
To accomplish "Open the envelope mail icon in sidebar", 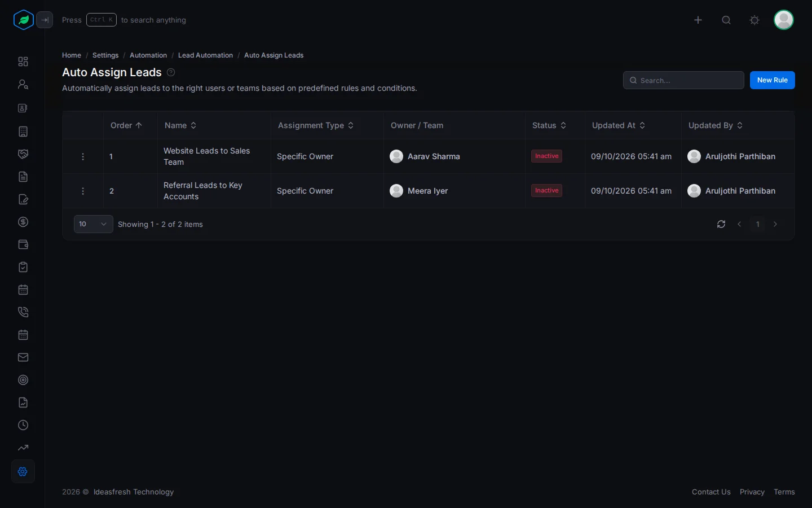I will 23,357.
